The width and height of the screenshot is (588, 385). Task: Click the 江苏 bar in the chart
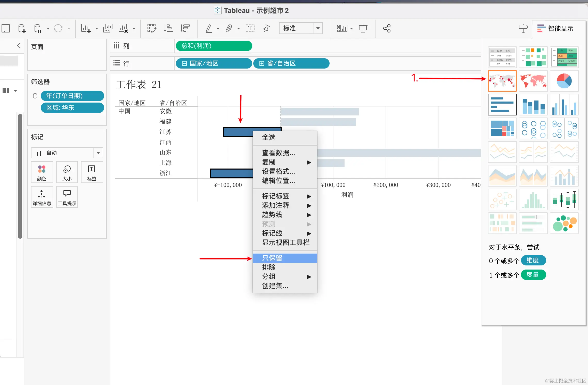pos(237,132)
